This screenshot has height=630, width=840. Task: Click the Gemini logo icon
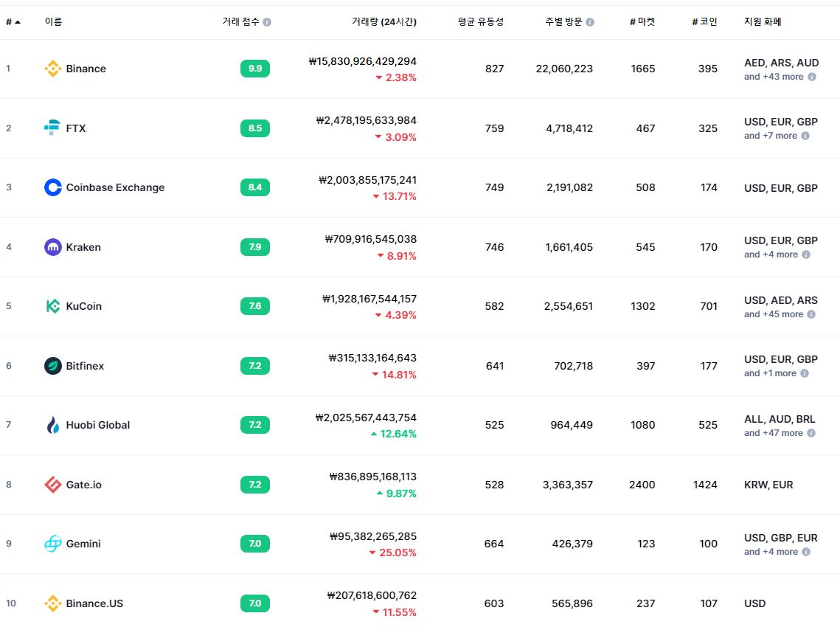point(52,544)
